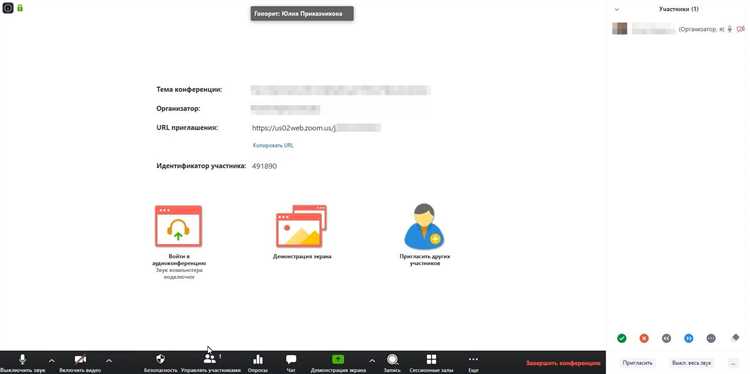Open the Чат chat icon
This screenshot has height=374, width=750.
click(291, 359)
